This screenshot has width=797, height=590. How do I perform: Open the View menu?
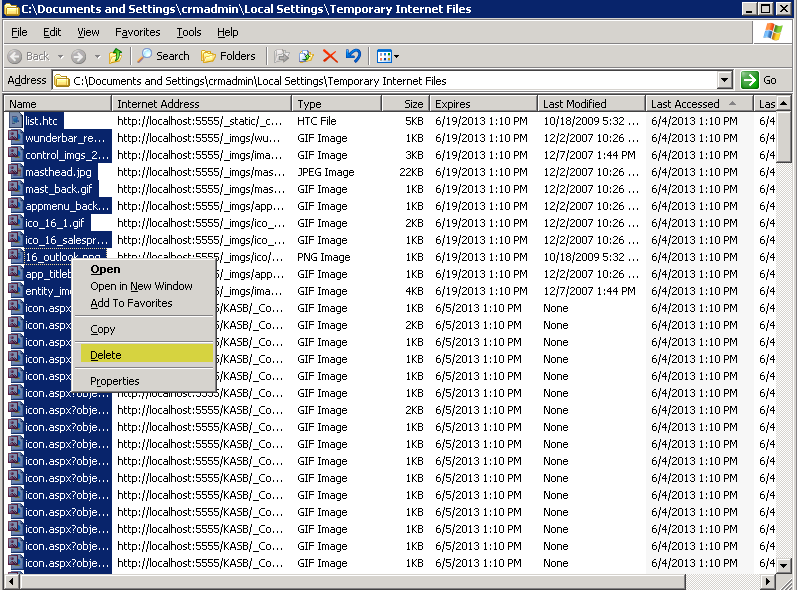point(88,33)
